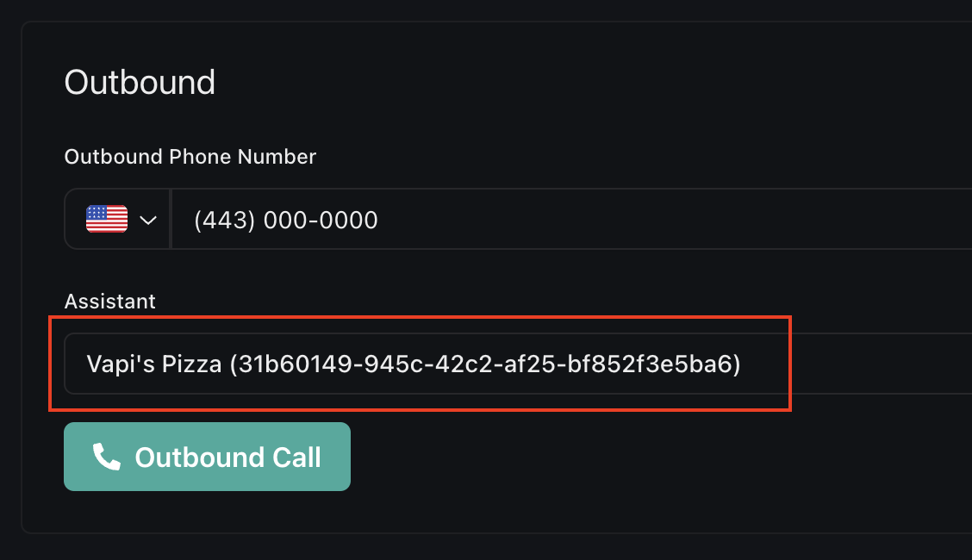Image resolution: width=972 pixels, height=560 pixels.
Task: Click the Outbound Call button
Action: tap(207, 457)
